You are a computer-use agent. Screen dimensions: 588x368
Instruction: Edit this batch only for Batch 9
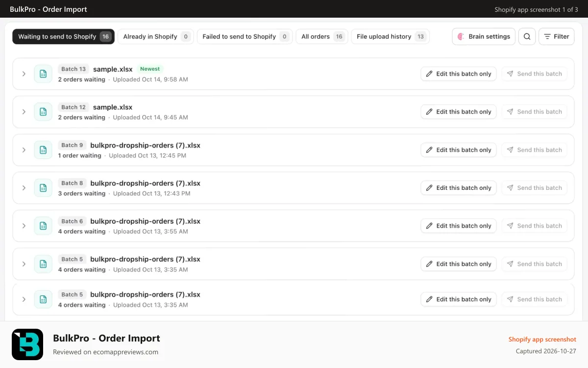(459, 150)
